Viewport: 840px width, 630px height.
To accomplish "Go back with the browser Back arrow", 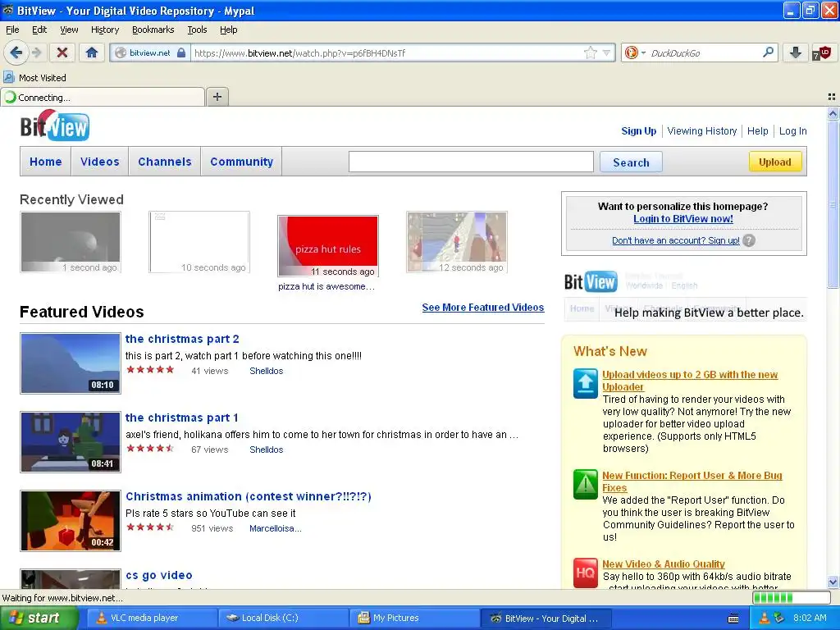I will (x=16, y=52).
